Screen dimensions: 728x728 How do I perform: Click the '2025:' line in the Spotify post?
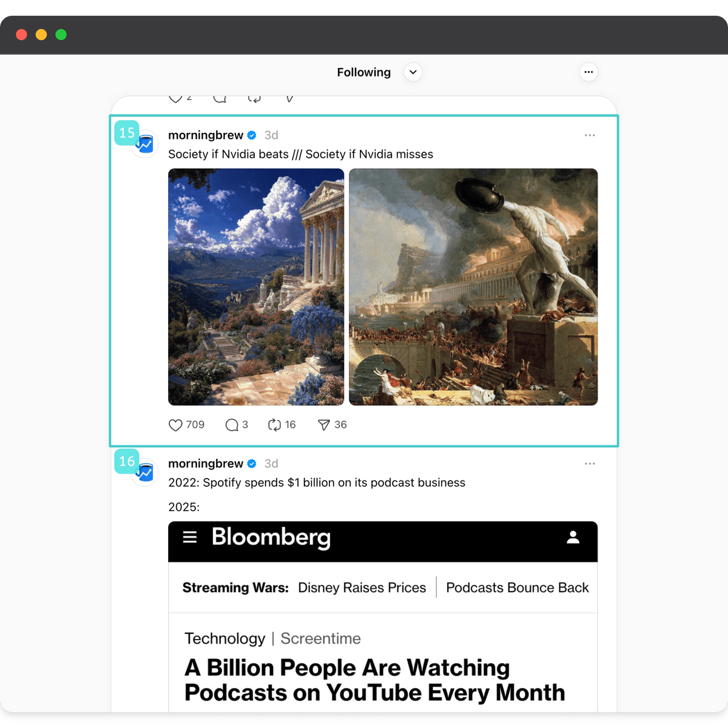[x=184, y=507]
